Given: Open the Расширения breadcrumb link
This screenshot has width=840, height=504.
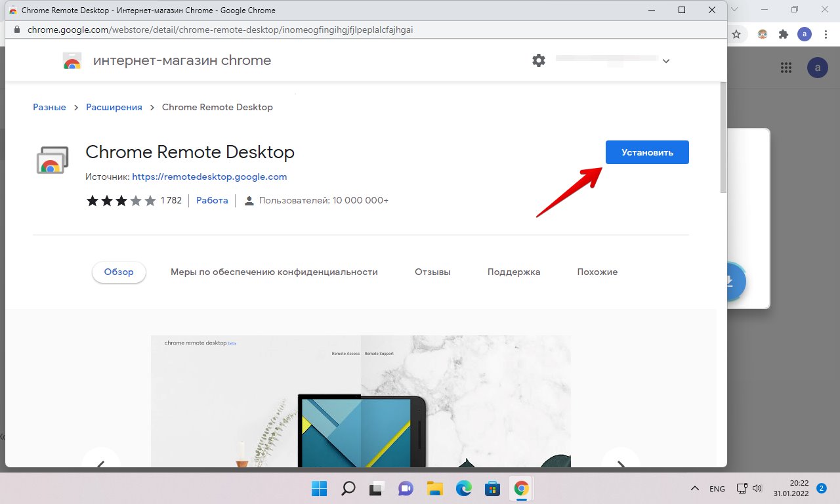Looking at the screenshot, I should pos(114,107).
